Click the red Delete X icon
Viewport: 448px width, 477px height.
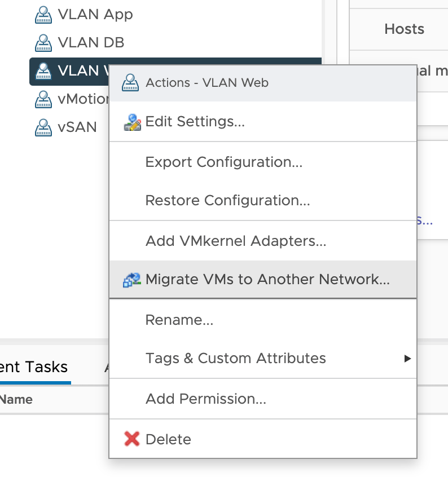point(131,439)
